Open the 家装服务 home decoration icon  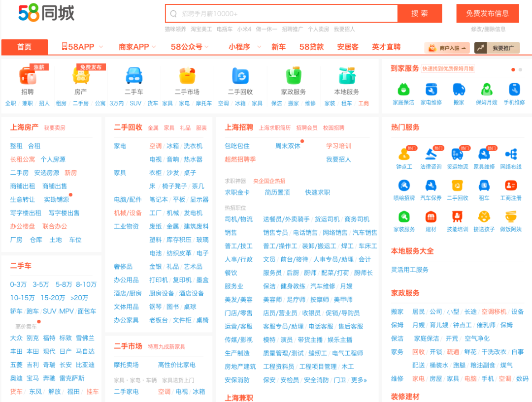[x=404, y=216]
